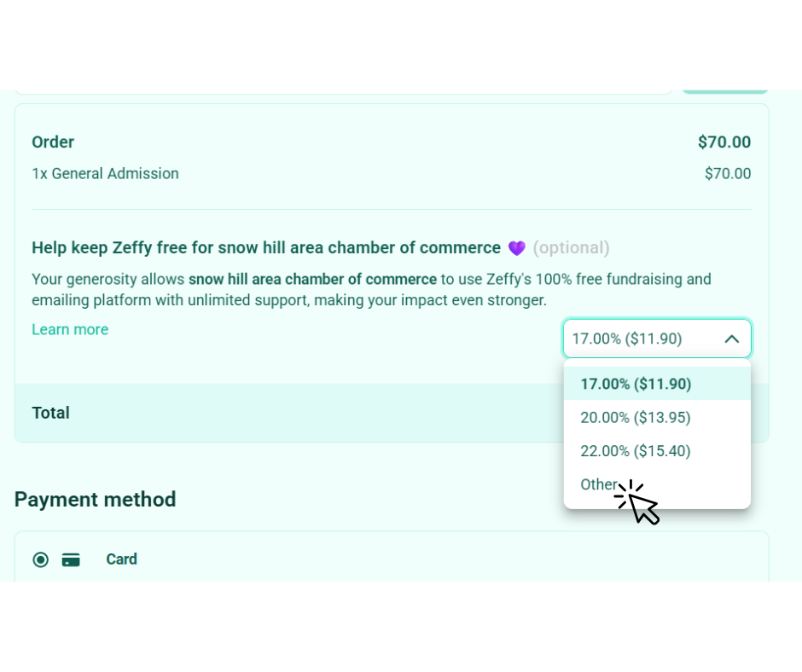Open the Learn more link
Viewport: 802px width, 672px height.
click(70, 329)
